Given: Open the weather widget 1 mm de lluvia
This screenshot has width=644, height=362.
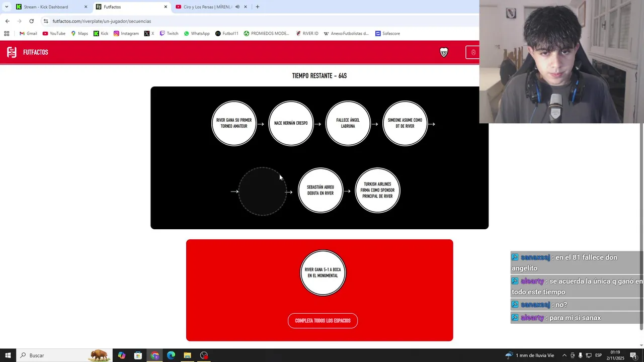Looking at the screenshot, I should [x=530, y=355].
